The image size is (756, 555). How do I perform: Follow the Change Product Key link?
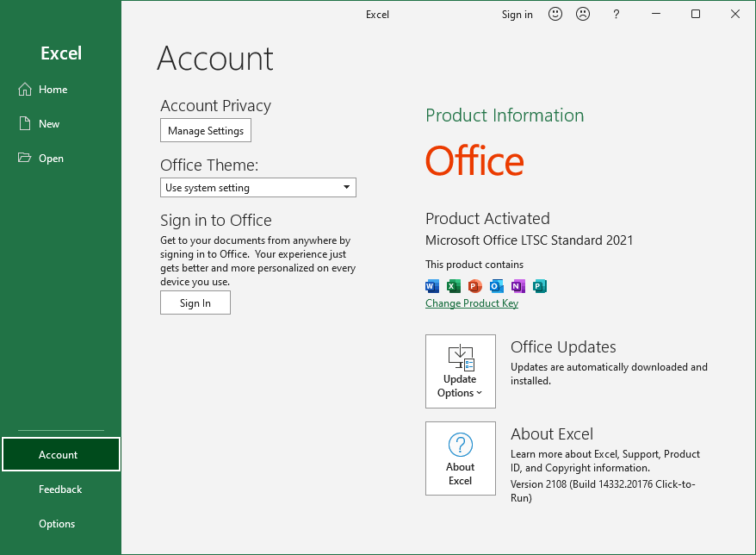[x=472, y=303]
